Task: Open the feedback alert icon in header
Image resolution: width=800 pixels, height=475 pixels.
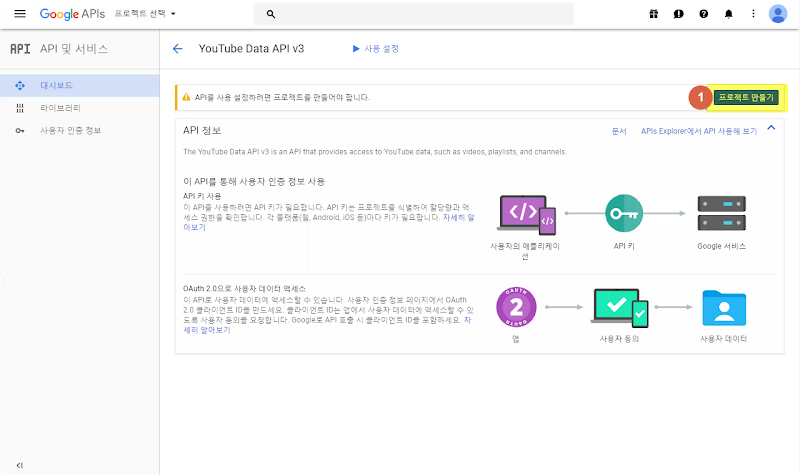Action: (678, 14)
